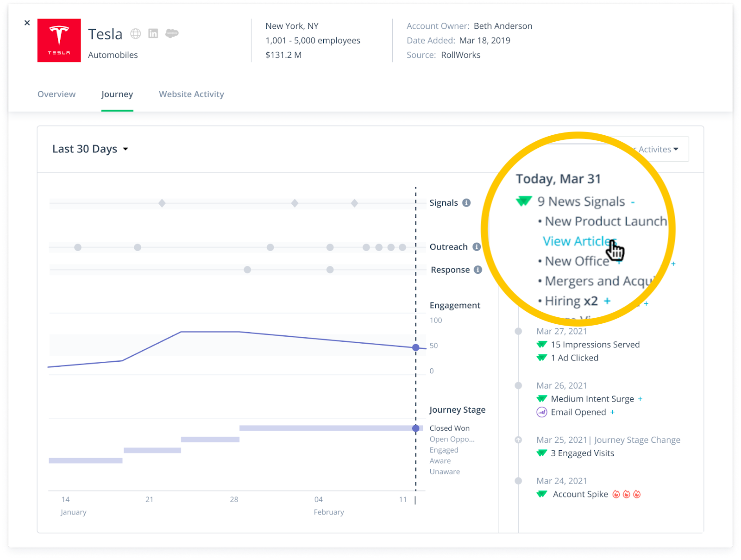Click the Journey Stage Change timeline marker
The width and height of the screenshot is (741, 560).
(x=518, y=440)
